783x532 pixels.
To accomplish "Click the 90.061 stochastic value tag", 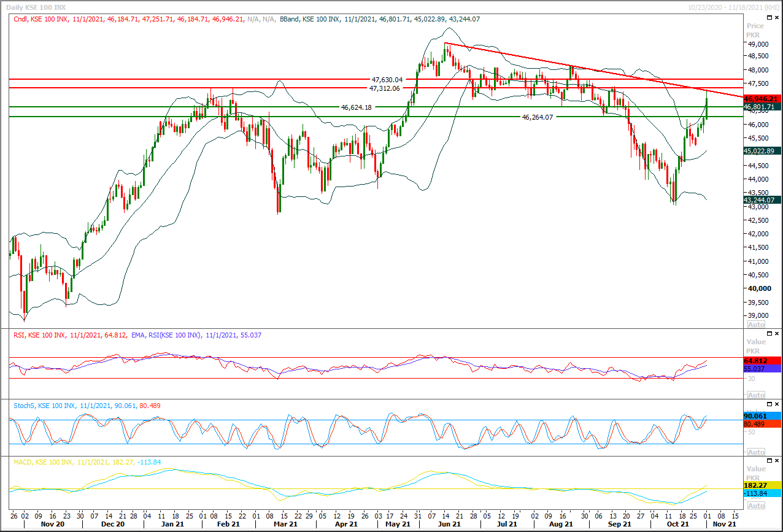I will (x=762, y=415).
